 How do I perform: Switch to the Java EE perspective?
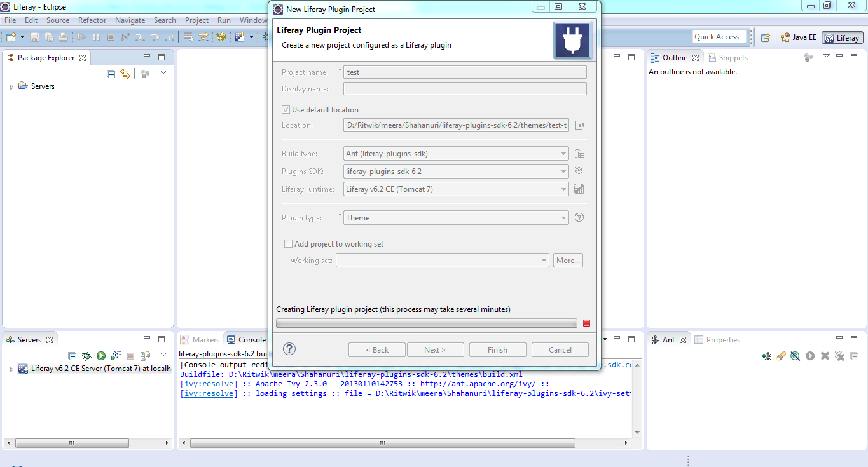(798, 37)
